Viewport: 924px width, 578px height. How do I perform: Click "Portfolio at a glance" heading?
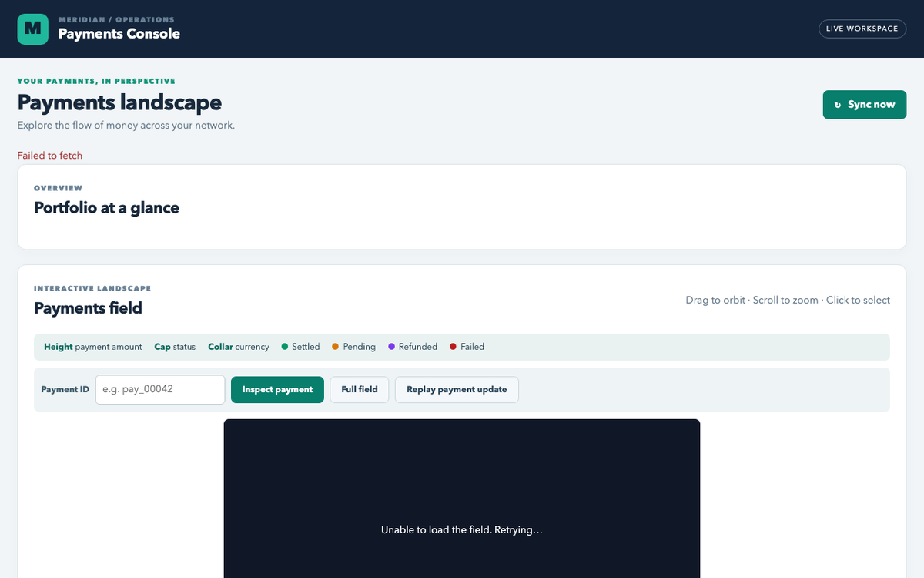(x=107, y=208)
